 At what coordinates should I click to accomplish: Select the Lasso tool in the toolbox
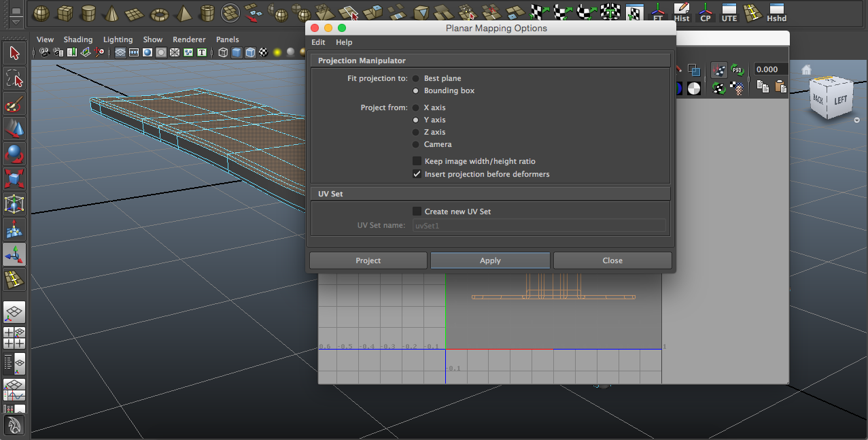click(x=14, y=78)
